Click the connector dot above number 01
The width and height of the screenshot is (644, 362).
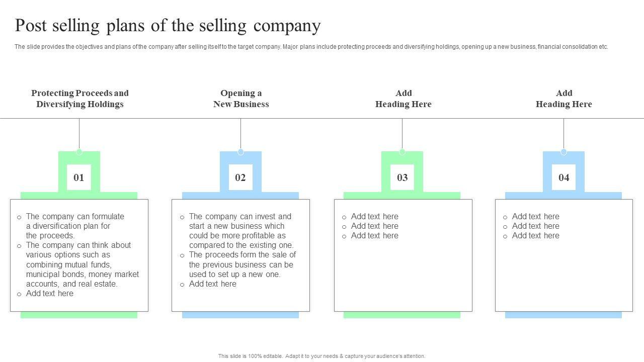point(79,152)
